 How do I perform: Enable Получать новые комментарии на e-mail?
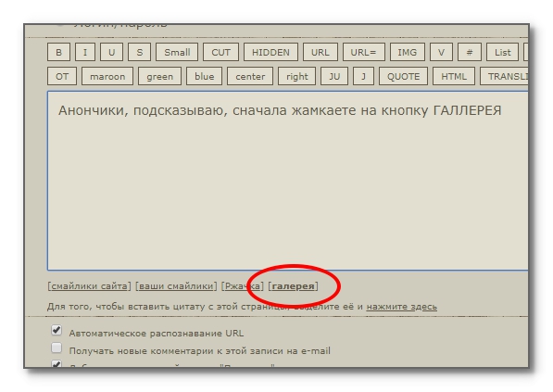(x=57, y=348)
